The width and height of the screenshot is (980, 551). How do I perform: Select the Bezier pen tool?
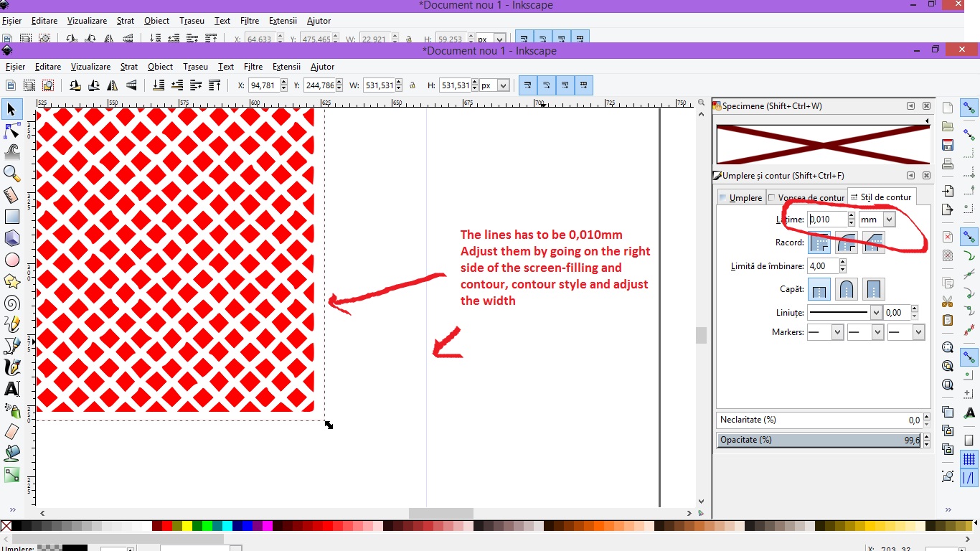coord(11,346)
